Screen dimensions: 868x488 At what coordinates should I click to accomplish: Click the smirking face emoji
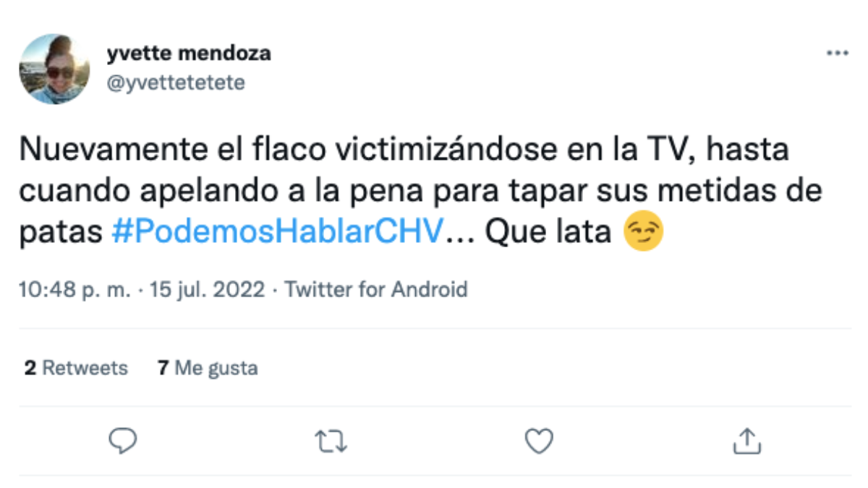644,234
